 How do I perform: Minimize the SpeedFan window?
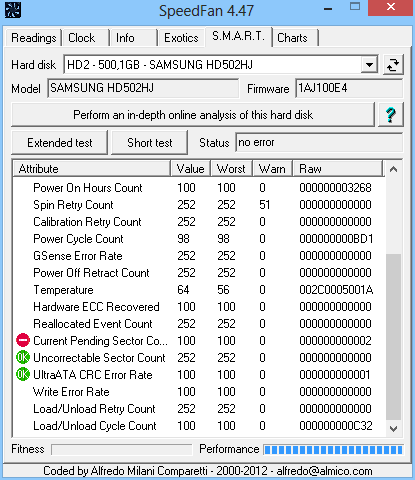click(328, 9)
